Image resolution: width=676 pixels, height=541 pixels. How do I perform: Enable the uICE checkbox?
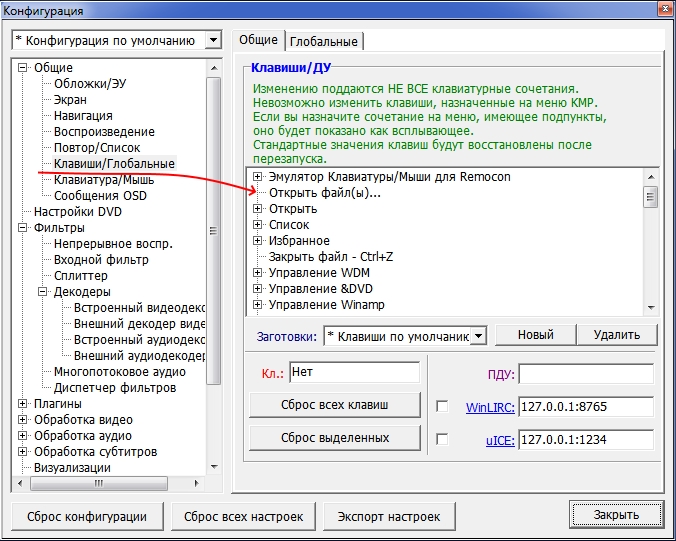(x=442, y=439)
